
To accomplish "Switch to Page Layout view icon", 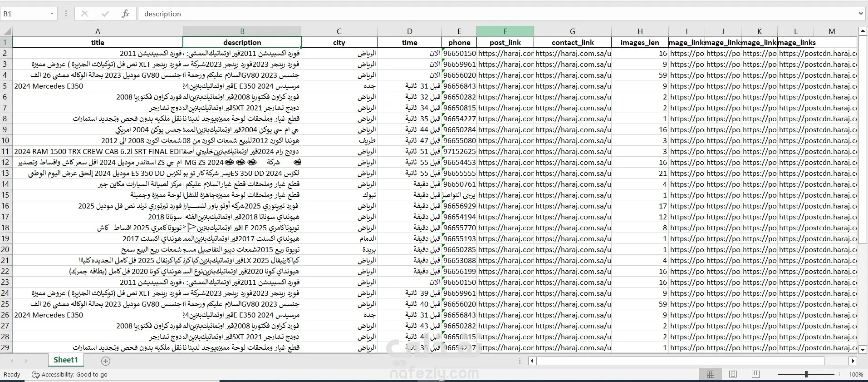I will click(x=733, y=374).
